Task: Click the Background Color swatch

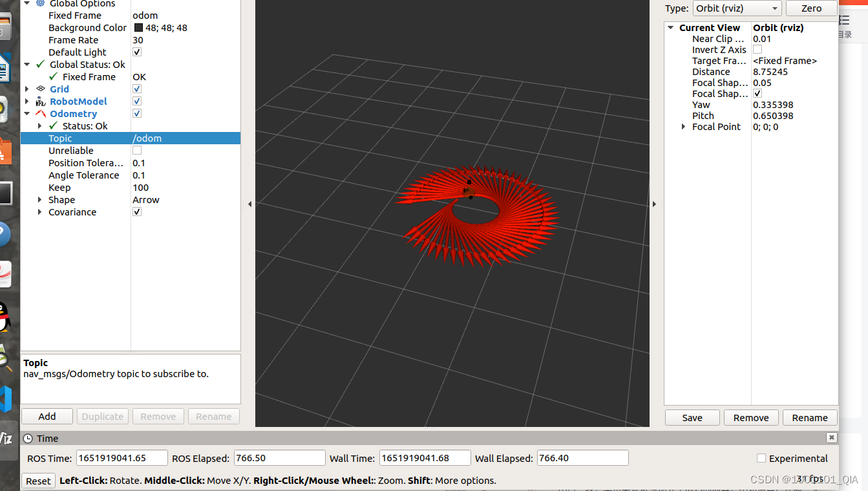Action: (138, 28)
